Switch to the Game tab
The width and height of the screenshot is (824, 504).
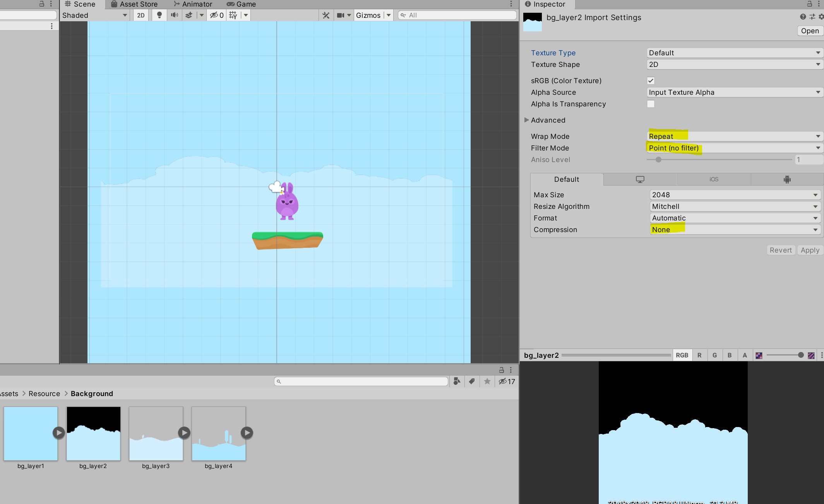[241, 4]
